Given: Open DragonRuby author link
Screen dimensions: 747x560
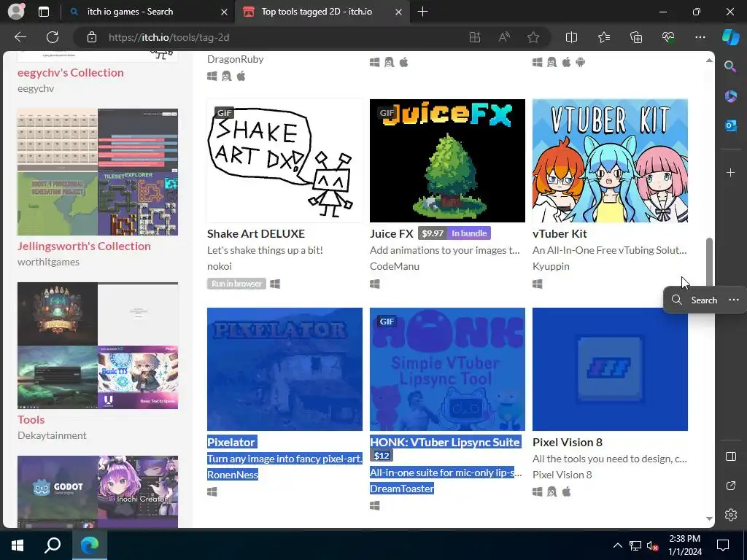Looking at the screenshot, I should pos(236,59).
